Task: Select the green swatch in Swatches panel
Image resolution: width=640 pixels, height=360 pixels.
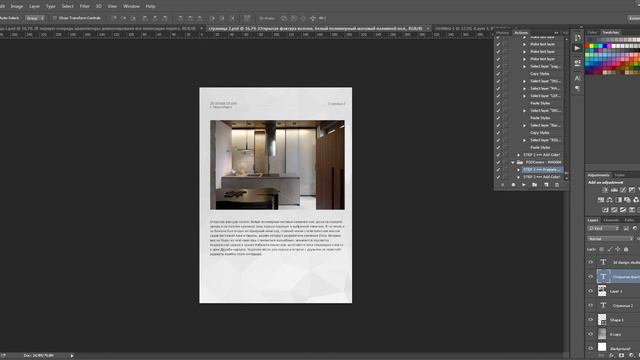Action: pos(596,46)
